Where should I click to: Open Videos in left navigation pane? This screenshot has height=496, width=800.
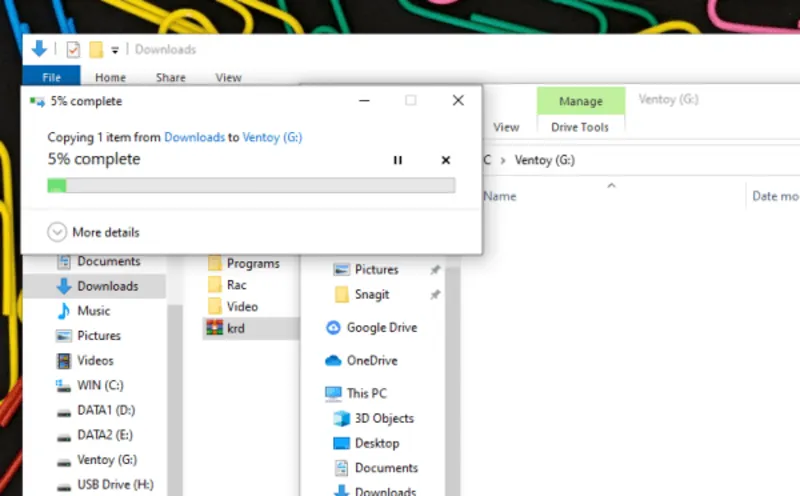[x=95, y=360]
